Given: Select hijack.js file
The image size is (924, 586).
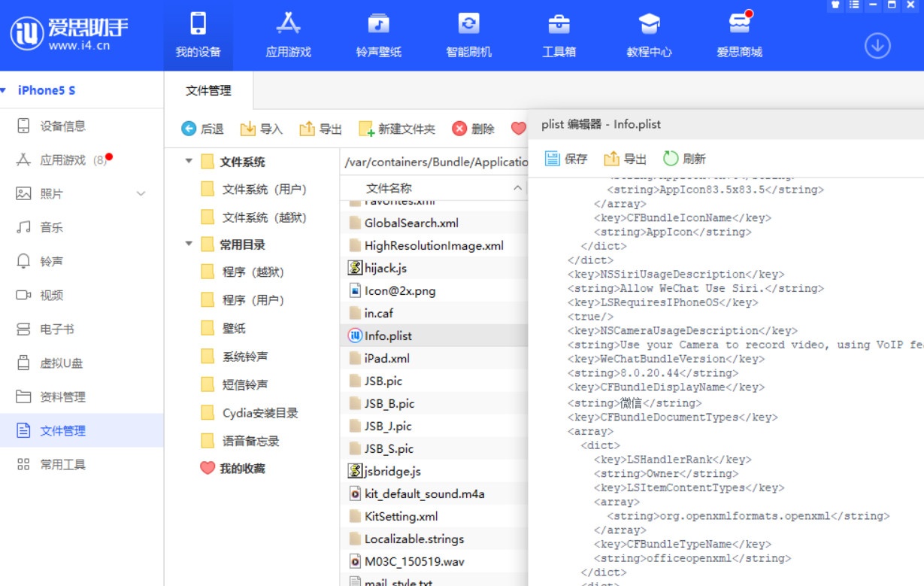Looking at the screenshot, I should 435,268.
